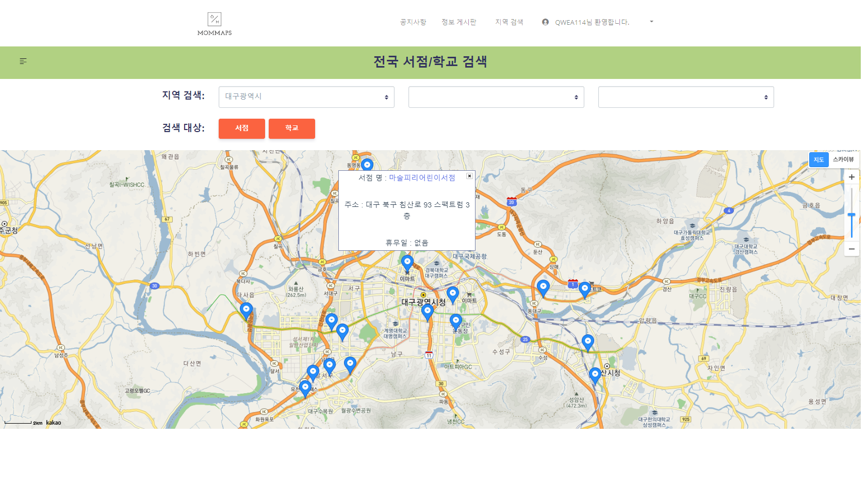Zoom in using the plus icon on map
Screen dimensions: 868x500
coord(851,177)
